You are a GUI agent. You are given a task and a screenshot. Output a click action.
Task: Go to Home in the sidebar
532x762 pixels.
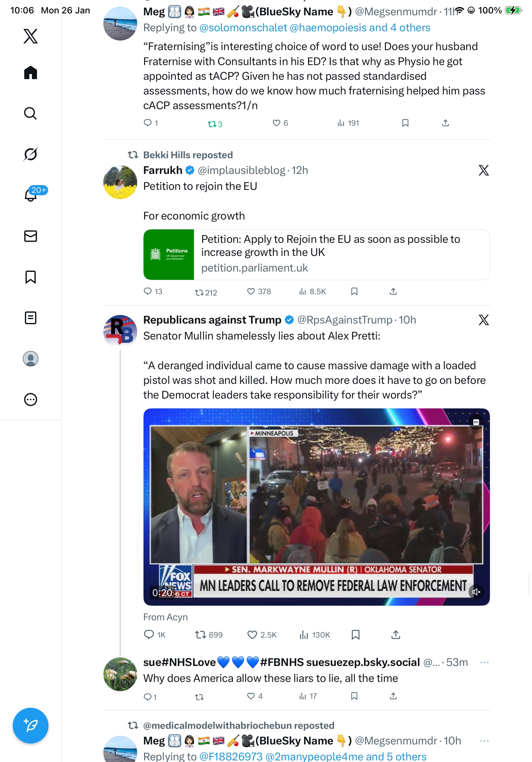click(31, 72)
